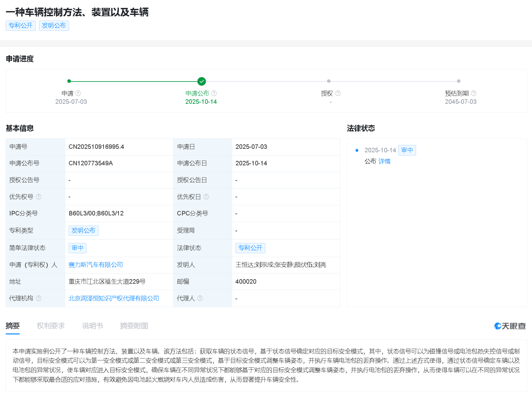This screenshot has width=532, height=395.
Task: Click the green checkmark progress marker
Action: [x=201, y=81]
